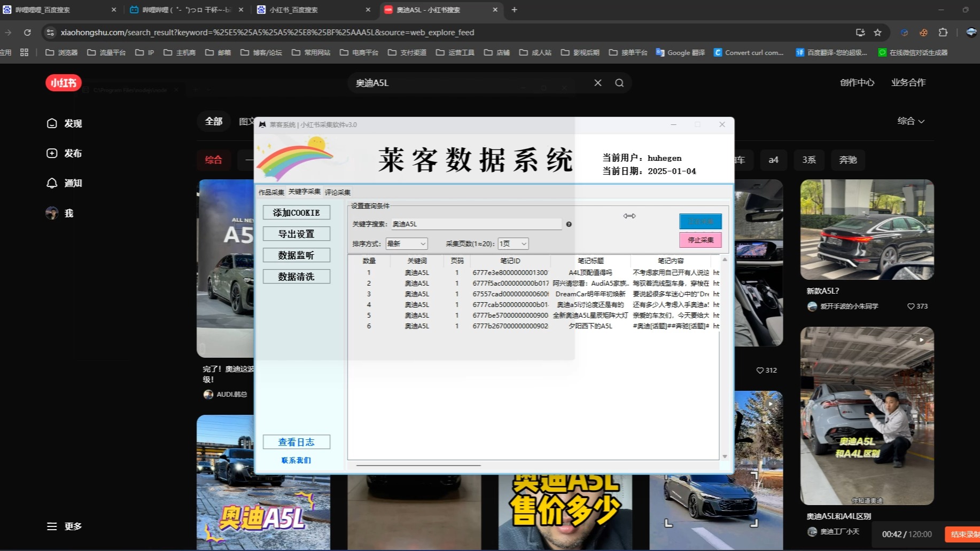
Task: Click the blue 正在采集 button
Action: (701, 221)
